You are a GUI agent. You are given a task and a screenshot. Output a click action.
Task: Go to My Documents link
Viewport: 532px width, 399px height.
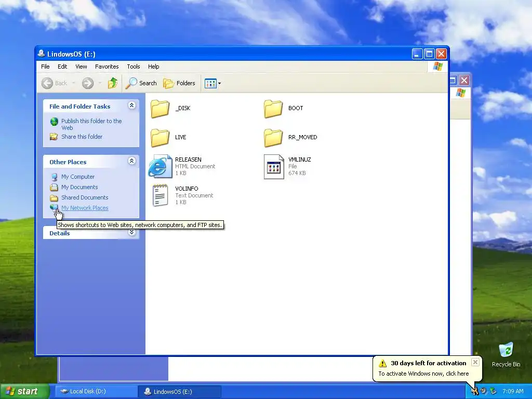pyautogui.click(x=79, y=187)
